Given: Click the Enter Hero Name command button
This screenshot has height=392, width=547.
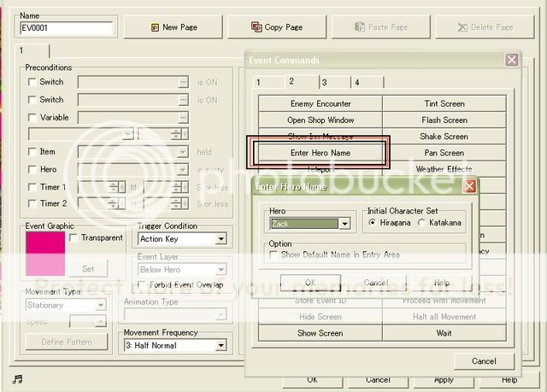Looking at the screenshot, I should point(320,153).
